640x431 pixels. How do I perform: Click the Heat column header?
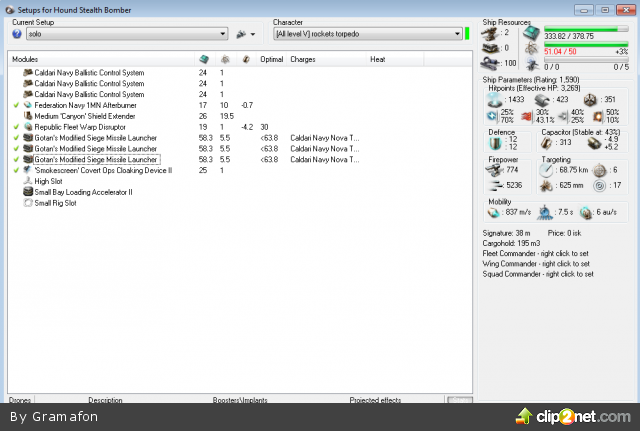395,59
